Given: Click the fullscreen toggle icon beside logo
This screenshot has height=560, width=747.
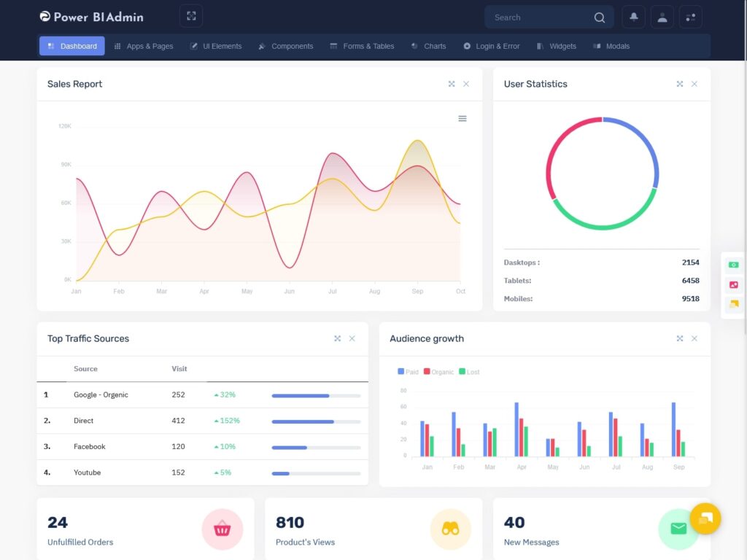Looking at the screenshot, I should 190,15.
